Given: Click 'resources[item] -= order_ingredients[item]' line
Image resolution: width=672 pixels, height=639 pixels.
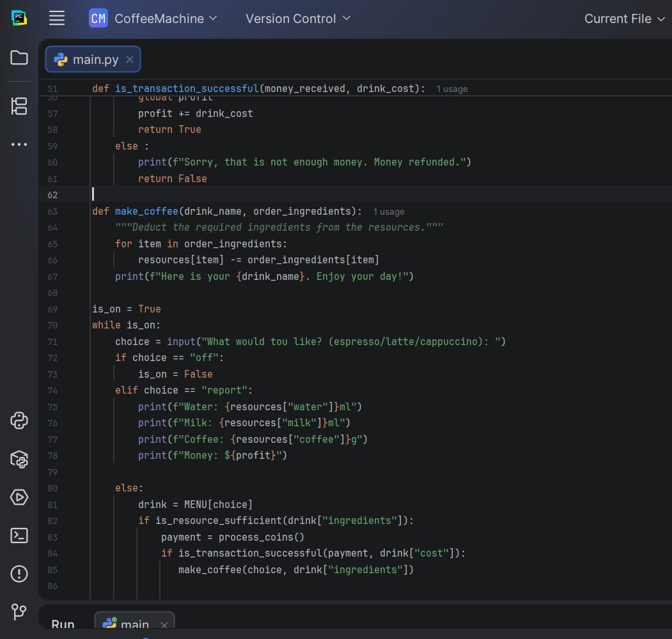Looking at the screenshot, I should pyautogui.click(x=258, y=260).
